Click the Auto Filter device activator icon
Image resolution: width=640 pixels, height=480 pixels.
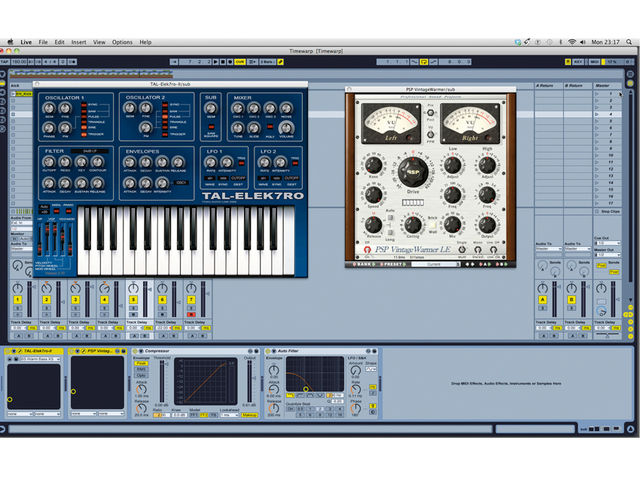tap(268, 351)
